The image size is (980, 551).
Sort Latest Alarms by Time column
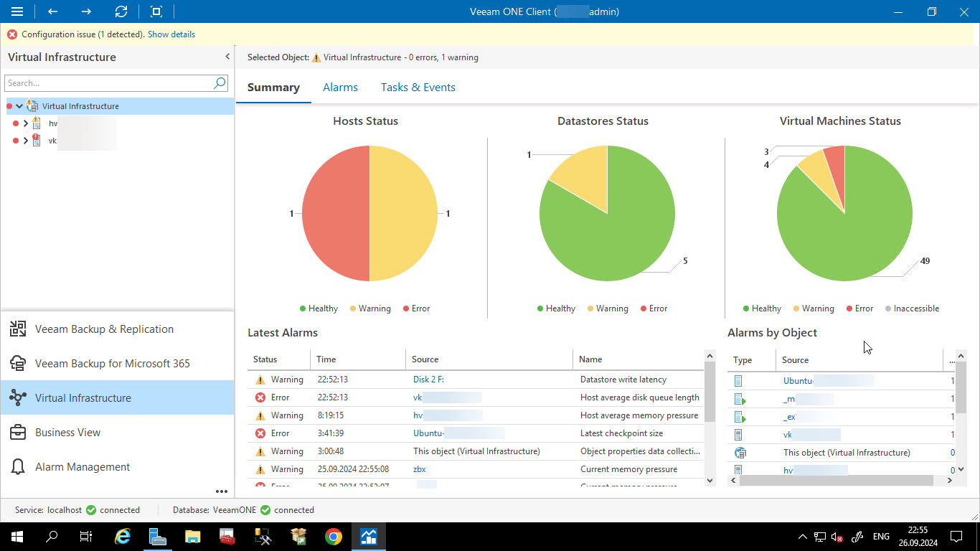click(x=358, y=359)
